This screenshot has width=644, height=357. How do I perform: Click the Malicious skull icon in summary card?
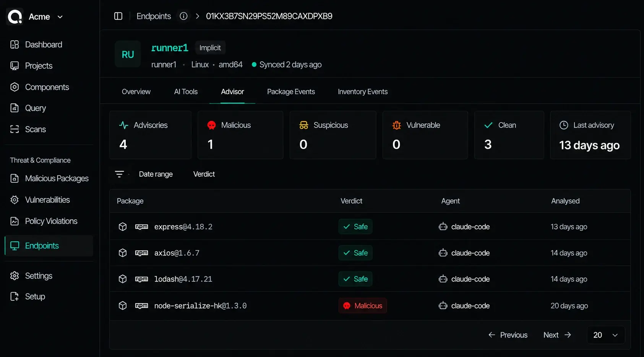[211, 125]
